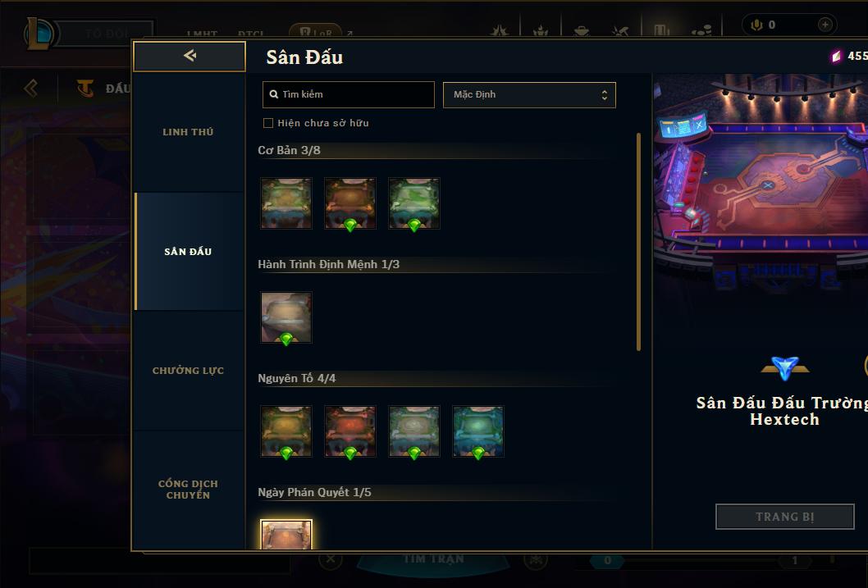Select the first Cơ Bản arena thumbnail

[x=286, y=203]
